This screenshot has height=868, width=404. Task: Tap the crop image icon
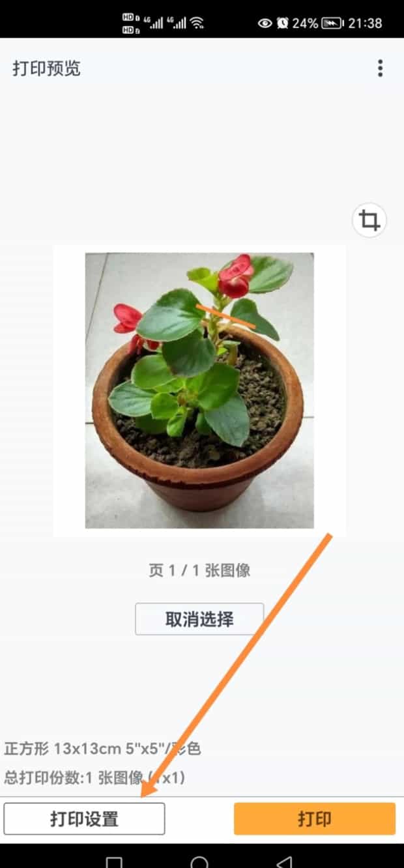(x=369, y=220)
